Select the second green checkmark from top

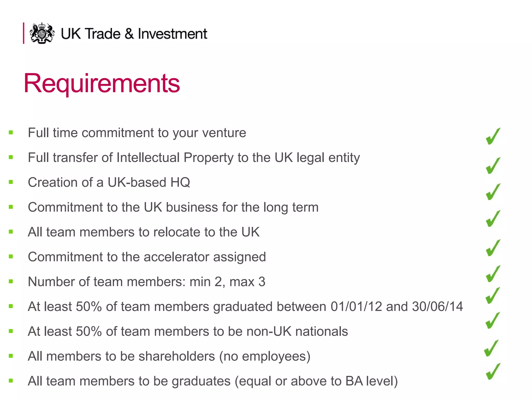493,166
